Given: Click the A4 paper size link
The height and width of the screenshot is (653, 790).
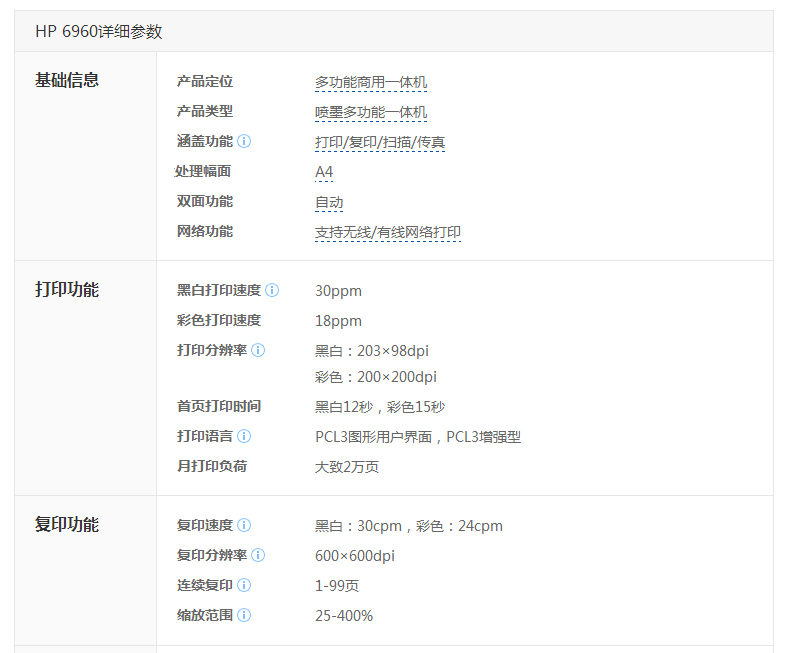Looking at the screenshot, I should (324, 172).
